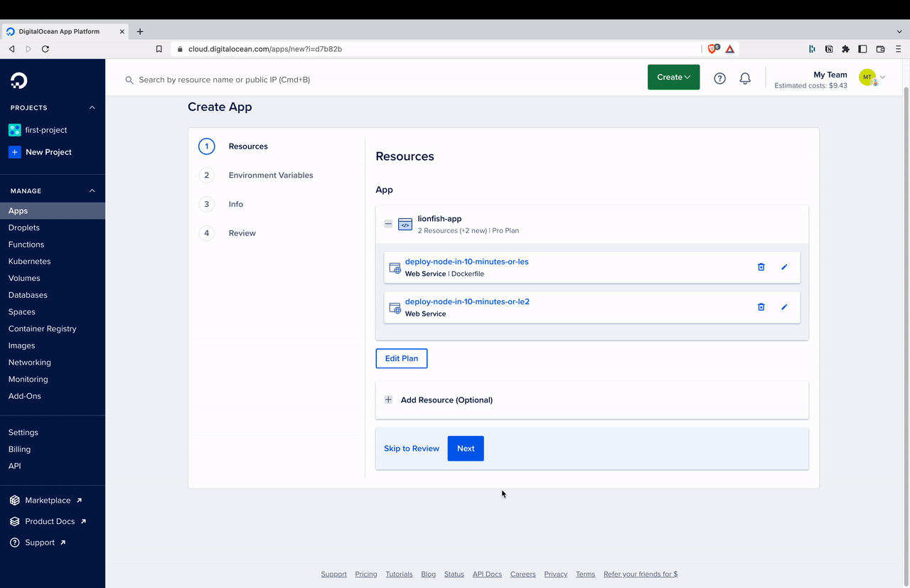The height and width of the screenshot is (588, 910).
Task: Open the browser shields icon
Action: (x=712, y=48)
